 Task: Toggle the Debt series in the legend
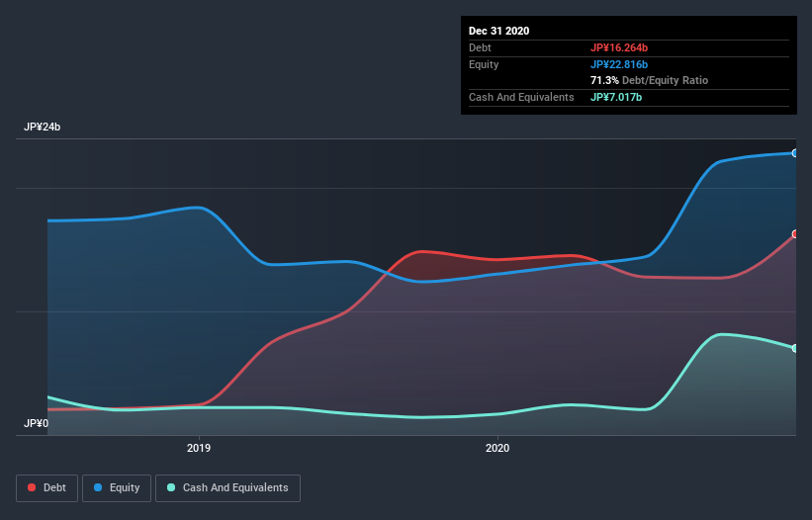click(x=46, y=488)
